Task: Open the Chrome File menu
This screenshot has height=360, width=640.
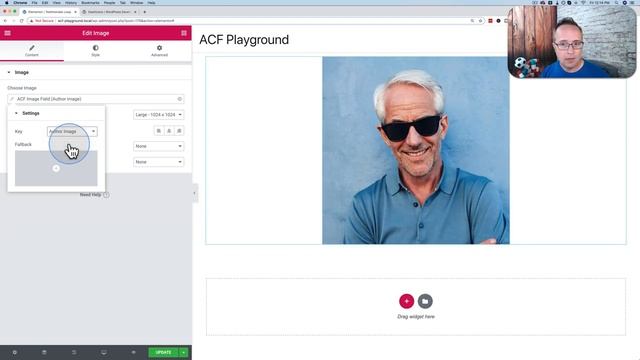Action: coord(35,2)
